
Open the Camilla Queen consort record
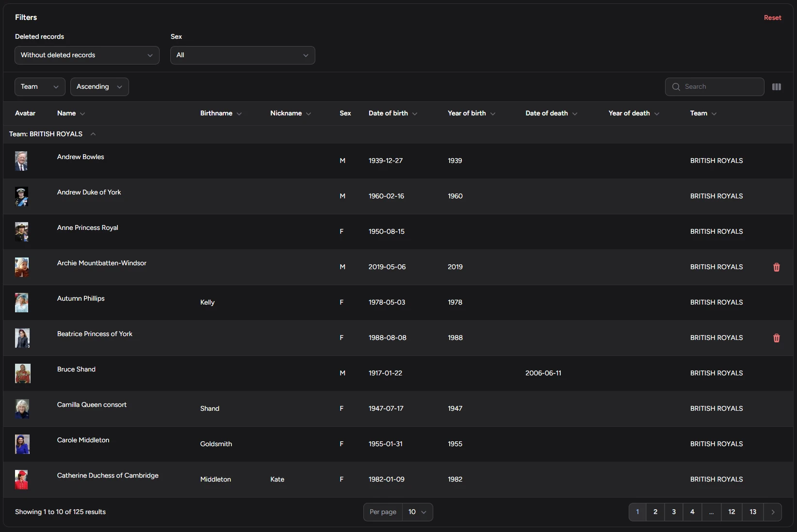[92, 405]
